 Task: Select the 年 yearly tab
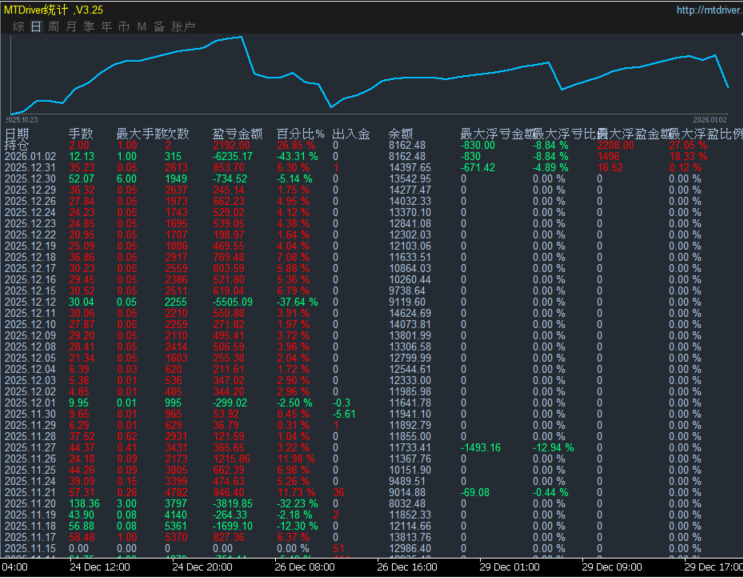[106, 27]
